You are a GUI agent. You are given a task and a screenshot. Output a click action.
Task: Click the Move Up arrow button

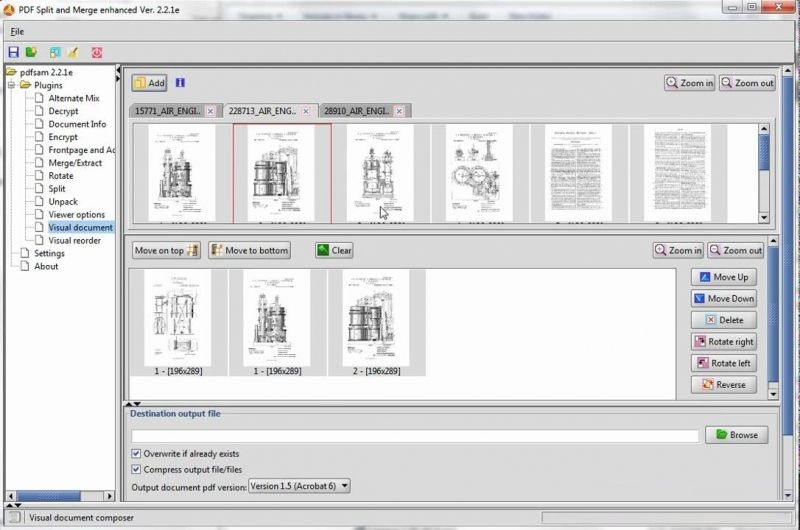pyautogui.click(x=723, y=277)
